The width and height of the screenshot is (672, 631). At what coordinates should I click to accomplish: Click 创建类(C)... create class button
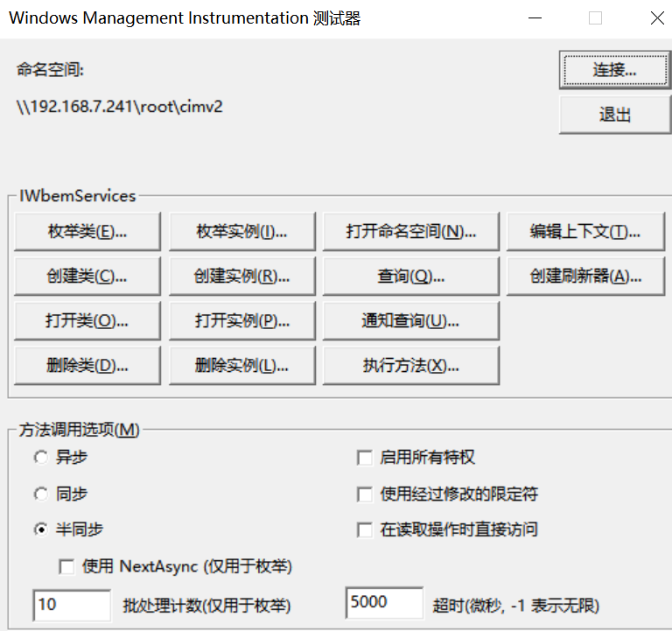(x=87, y=276)
